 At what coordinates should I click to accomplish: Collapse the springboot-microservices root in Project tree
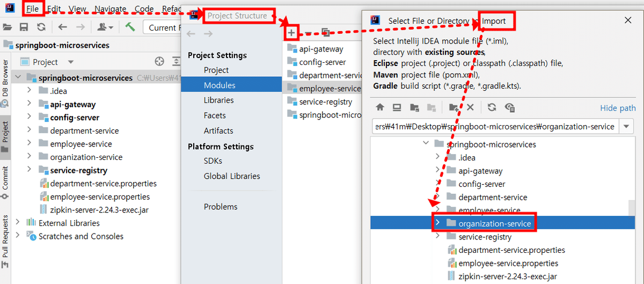(x=18, y=78)
